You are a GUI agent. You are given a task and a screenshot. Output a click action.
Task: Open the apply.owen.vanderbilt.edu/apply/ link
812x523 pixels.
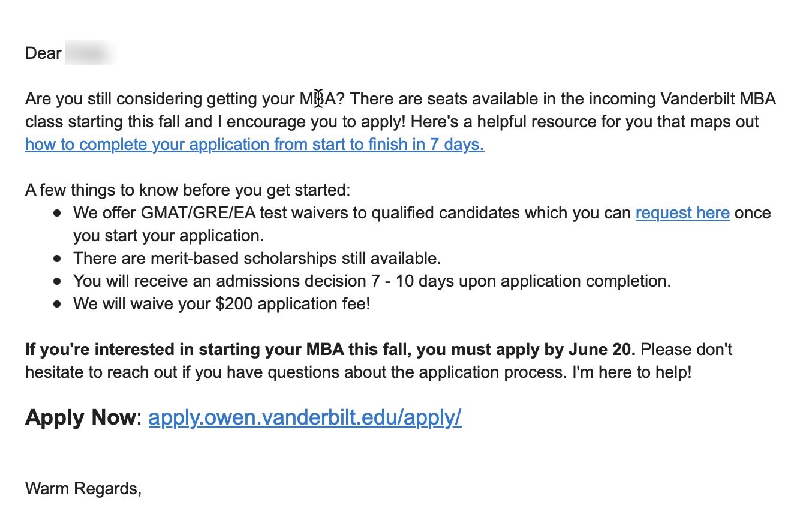pyautogui.click(x=305, y=417)
